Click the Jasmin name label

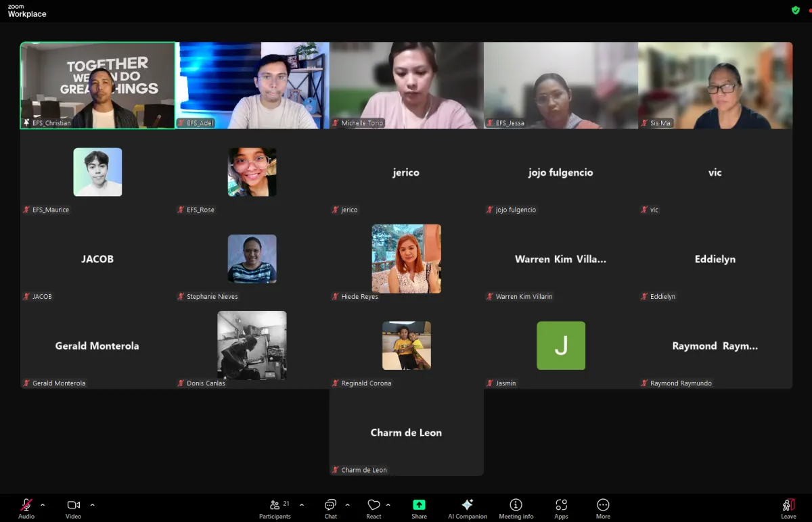click(505, 383)
